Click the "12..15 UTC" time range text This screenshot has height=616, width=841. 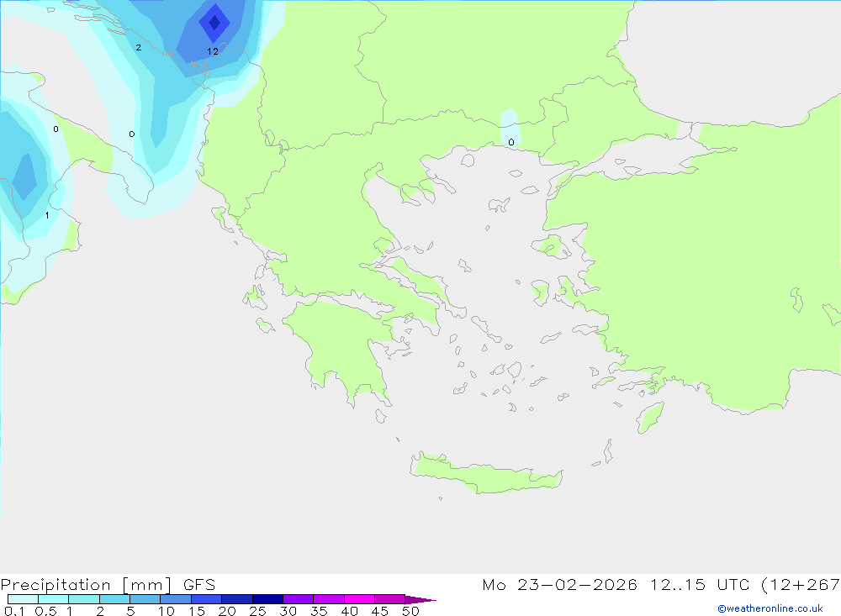[x=700, y=585]
